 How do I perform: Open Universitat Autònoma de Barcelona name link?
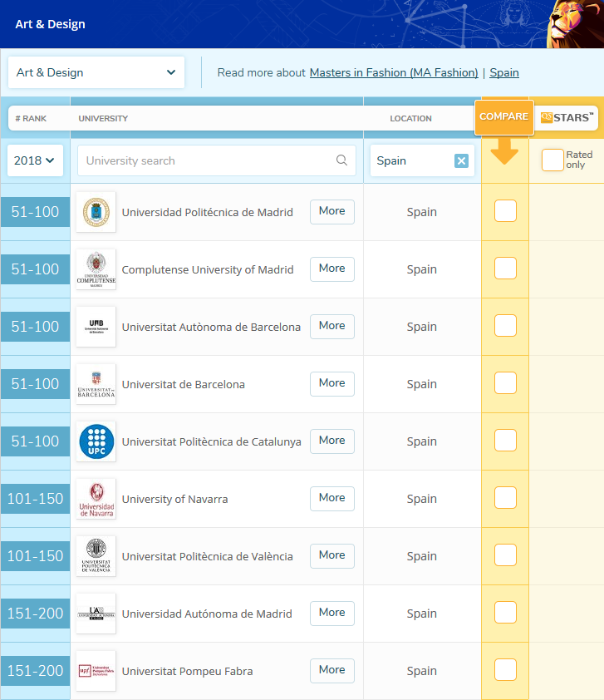point(211,328)
